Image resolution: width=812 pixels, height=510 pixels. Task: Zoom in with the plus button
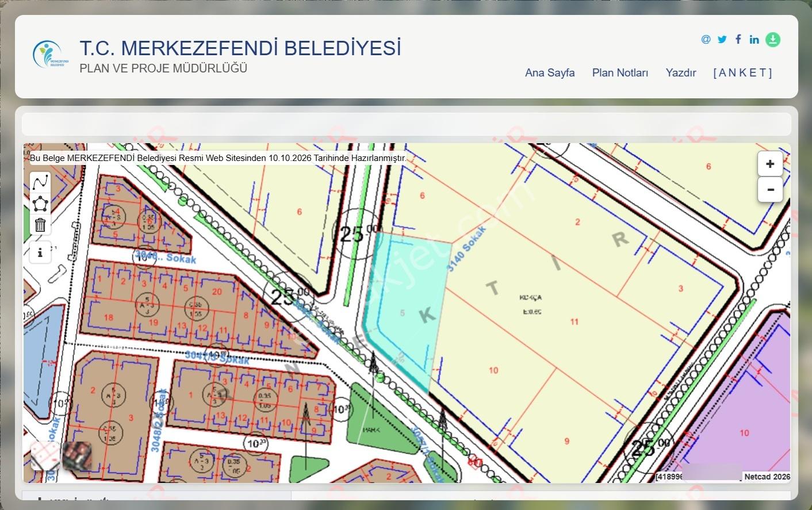tap(770, 164)
